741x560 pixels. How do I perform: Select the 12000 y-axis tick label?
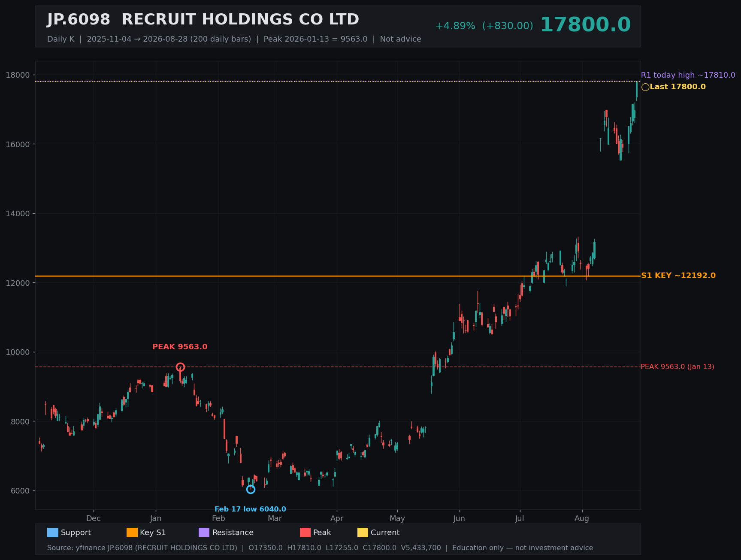pyautogui.click(x=18, y=283)
